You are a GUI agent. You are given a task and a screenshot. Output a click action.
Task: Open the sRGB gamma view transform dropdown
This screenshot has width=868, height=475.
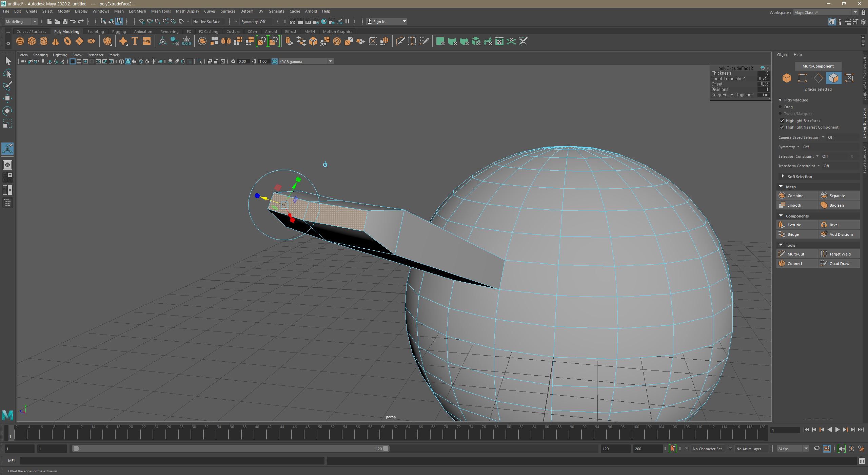(x=330, y=61)
